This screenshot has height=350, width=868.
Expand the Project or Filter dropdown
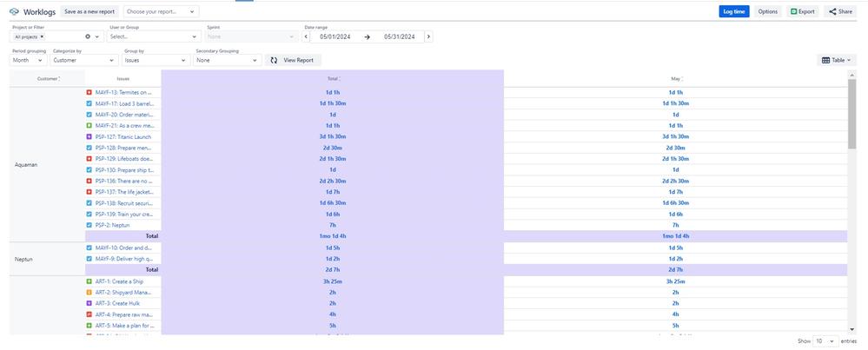(x=97, y=37)
